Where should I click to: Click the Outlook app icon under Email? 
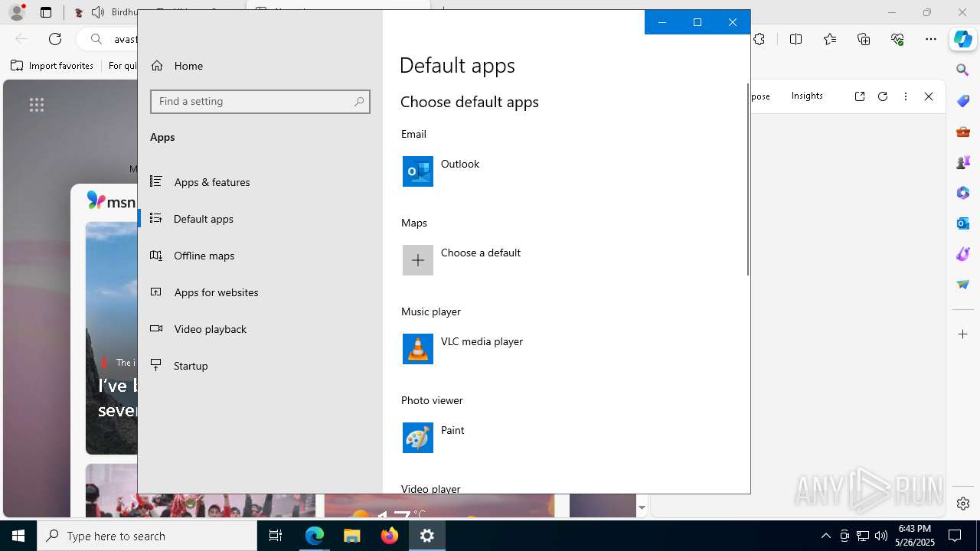coord(418,171)
